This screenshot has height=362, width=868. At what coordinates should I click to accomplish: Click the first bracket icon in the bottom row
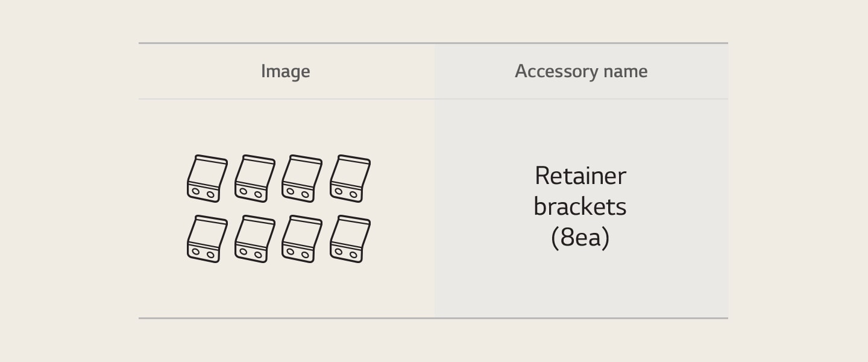tap(207, 239)
